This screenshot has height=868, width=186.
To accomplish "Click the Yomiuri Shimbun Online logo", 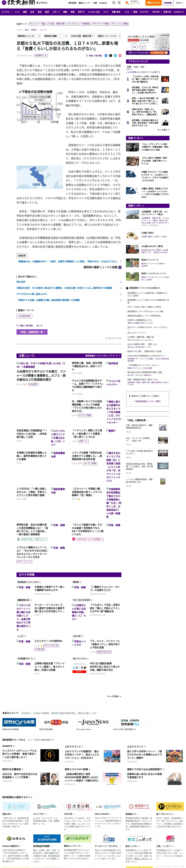I will coord(25,3).
